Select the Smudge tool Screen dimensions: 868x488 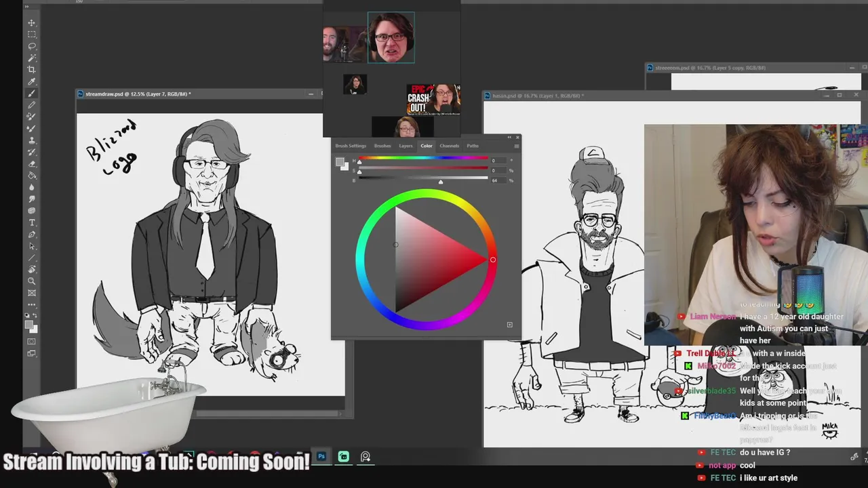tap(32, 199)
